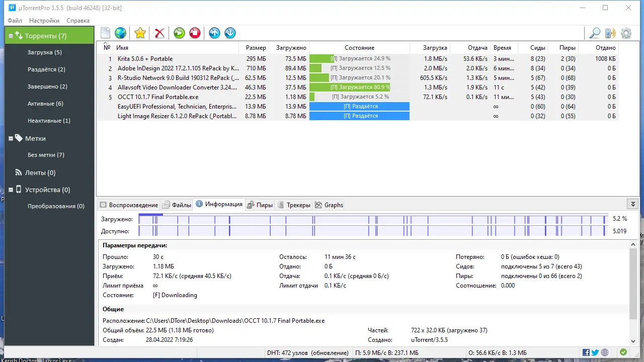The width and height of the screenshot is (644, 362).
Task: Sort by the Отдано column header
Action: pyautogui.click(x=598, y=48)
